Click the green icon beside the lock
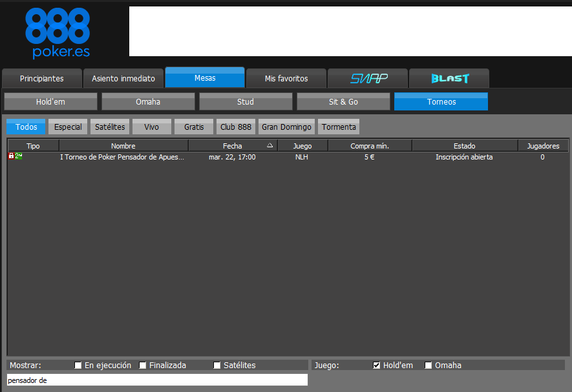The height and width of the screenshot is (392, 572). click(x=19, y=156)
